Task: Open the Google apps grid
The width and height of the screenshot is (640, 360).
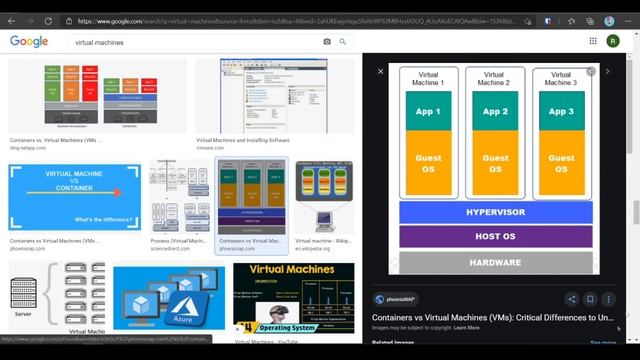Action: pos(593,41)
